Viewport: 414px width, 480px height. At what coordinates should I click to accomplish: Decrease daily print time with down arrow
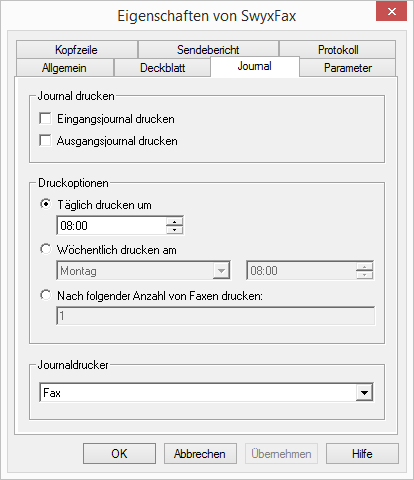pos(174,230)
